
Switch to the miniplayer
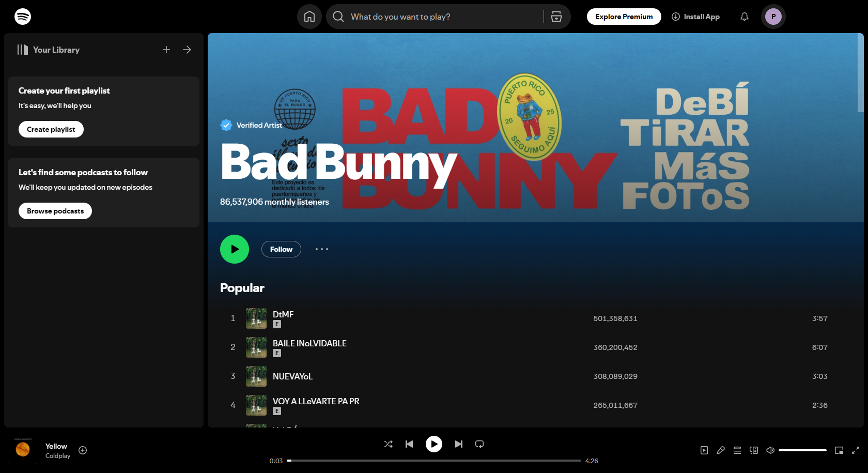click(840, 450)
